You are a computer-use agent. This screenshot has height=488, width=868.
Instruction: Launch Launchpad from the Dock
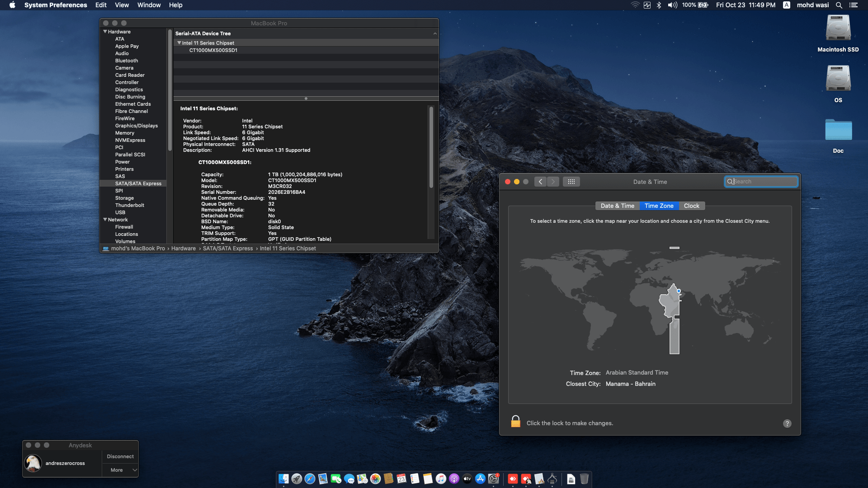(x=297, y=479)
